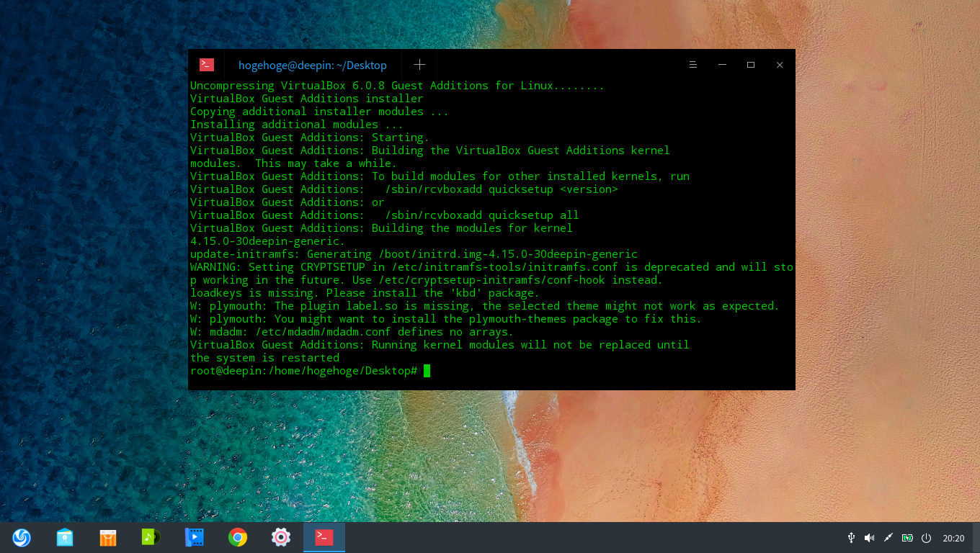This screenshot has height=553, width=980.
Task: Open the Deepin launcher from the dock
Action: tap(22, 537)
